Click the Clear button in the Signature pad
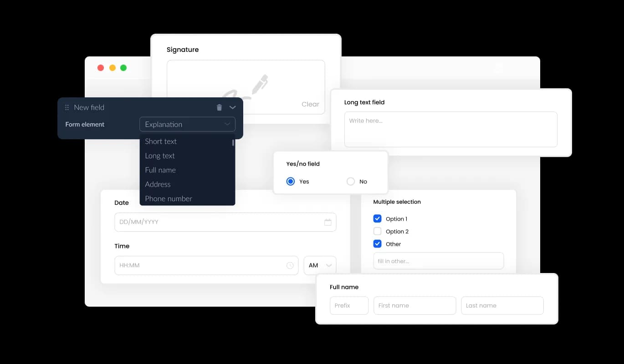 (x=310, y=104)
